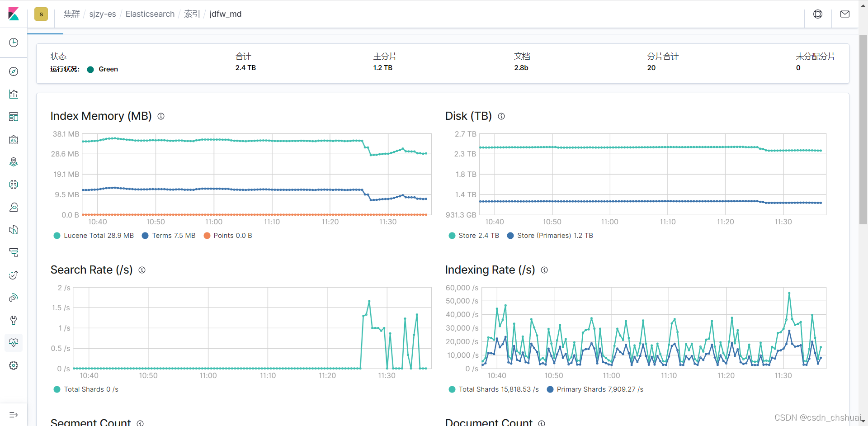
Task: Open Recently viewed clock icon
Action: (14, 43)
